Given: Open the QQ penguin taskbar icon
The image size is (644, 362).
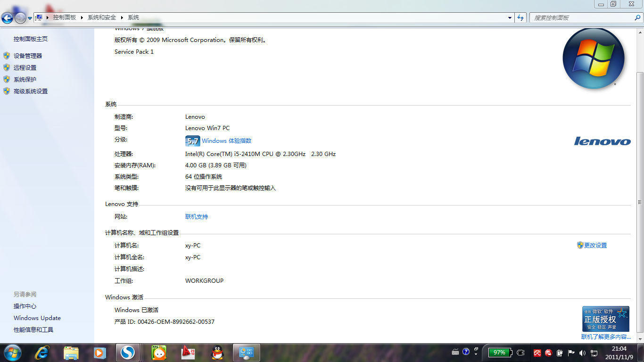Looking at the screenshot, I should (x=216, y=353).
